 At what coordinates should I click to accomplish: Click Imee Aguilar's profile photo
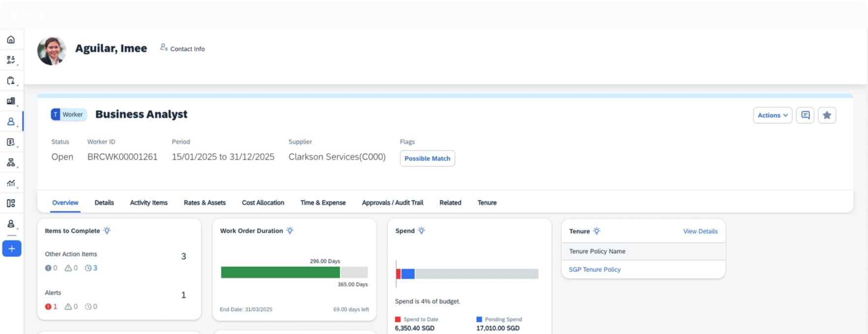[52, 51]
